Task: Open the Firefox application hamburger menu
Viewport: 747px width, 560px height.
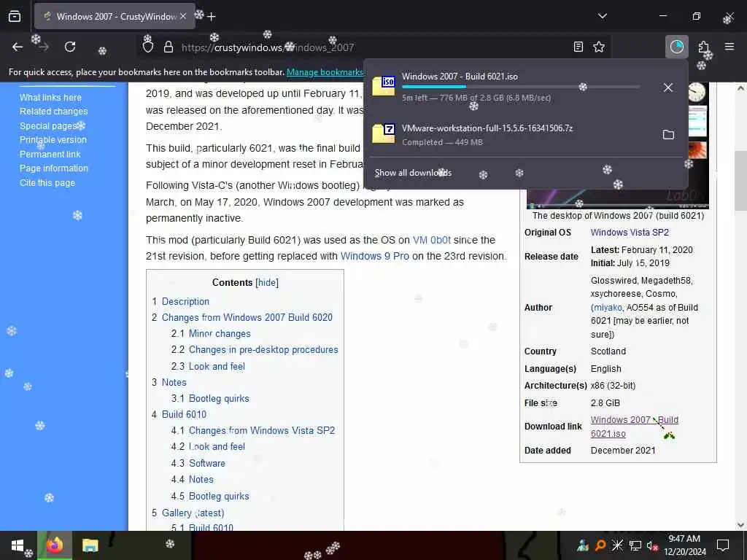Action: click(729, 47)
